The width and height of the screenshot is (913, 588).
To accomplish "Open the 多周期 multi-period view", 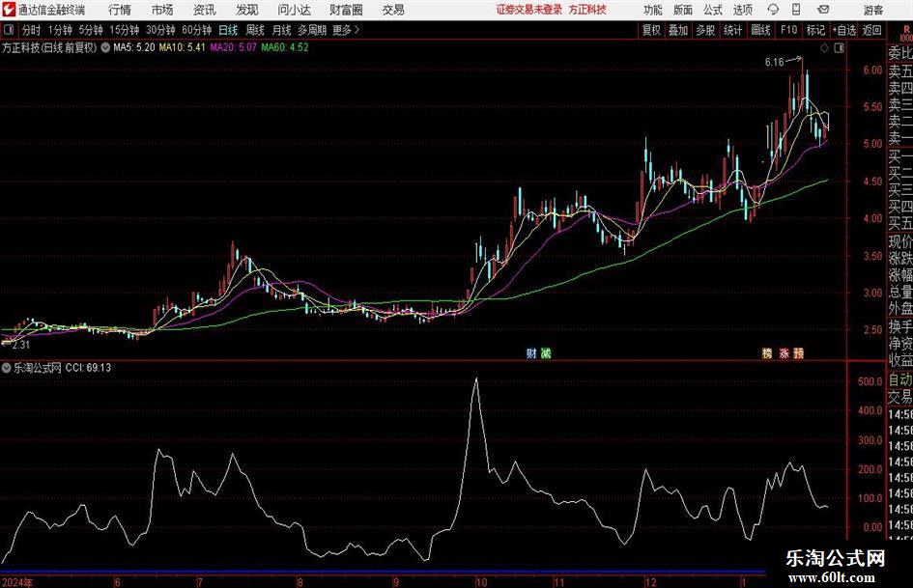I will coord(312,30).
